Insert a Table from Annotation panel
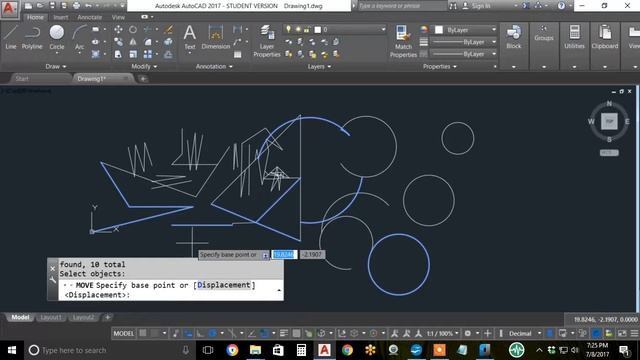 (238, 54)
